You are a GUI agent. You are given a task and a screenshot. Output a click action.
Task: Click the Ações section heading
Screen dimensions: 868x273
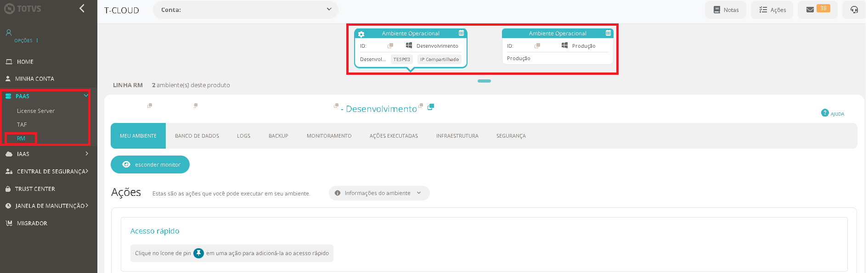126,192
